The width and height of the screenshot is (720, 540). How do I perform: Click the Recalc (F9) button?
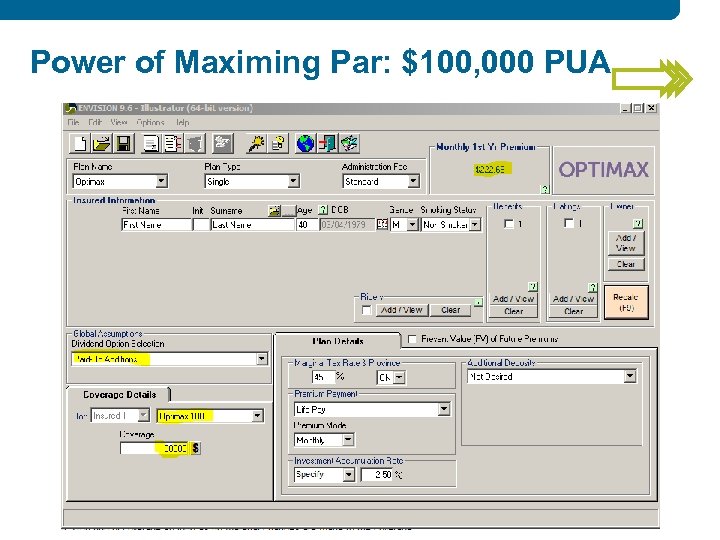click(626, 302)
